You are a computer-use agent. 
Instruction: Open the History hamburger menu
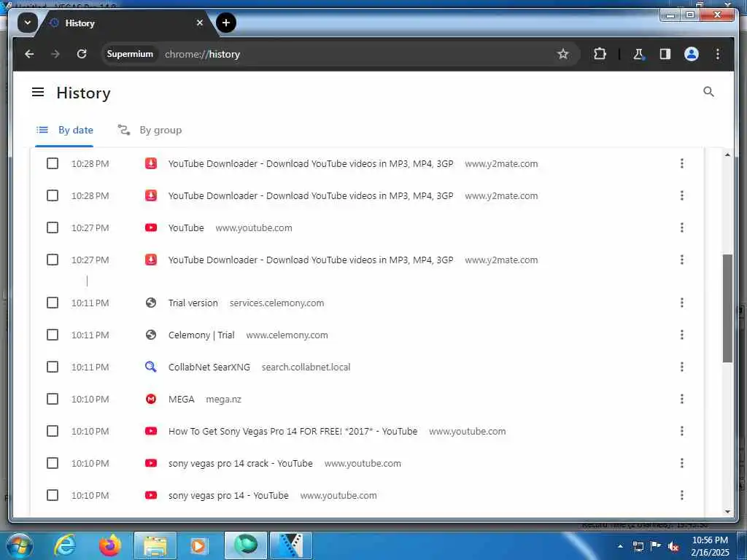click(x=38, y=92)
